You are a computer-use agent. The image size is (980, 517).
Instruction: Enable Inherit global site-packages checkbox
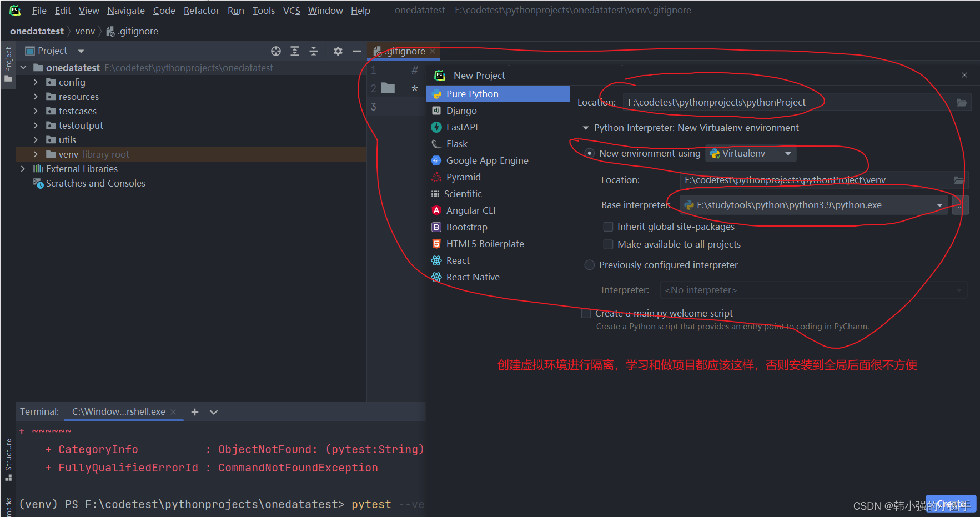(x=609, y=227)
